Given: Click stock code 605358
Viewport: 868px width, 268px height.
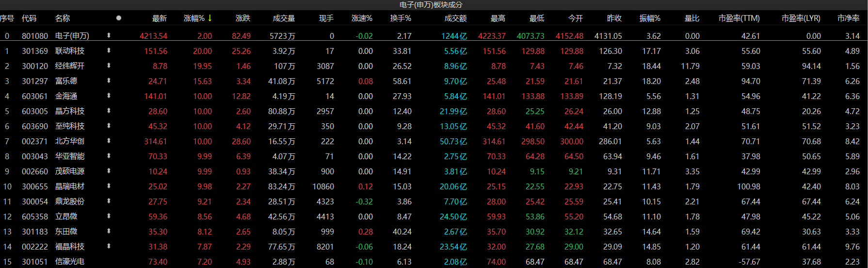Looking at the screenshot, I should pos(35,217).
